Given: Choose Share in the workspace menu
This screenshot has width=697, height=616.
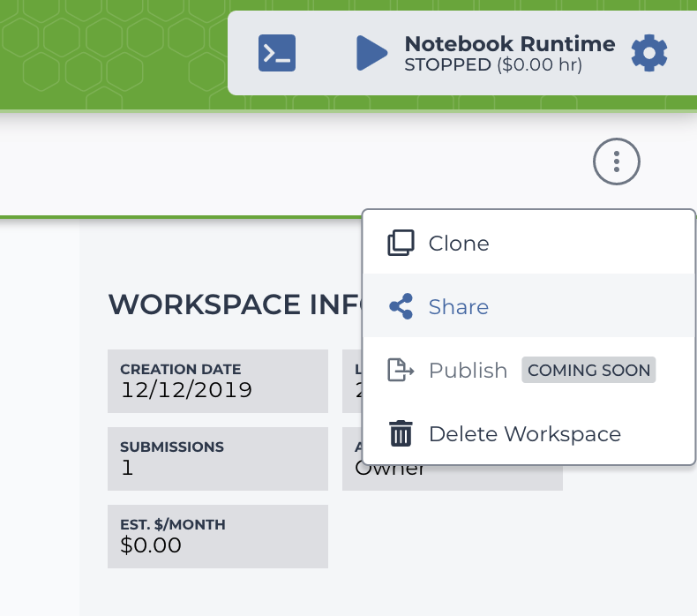Looking at the screenshot, I should 529,306.
